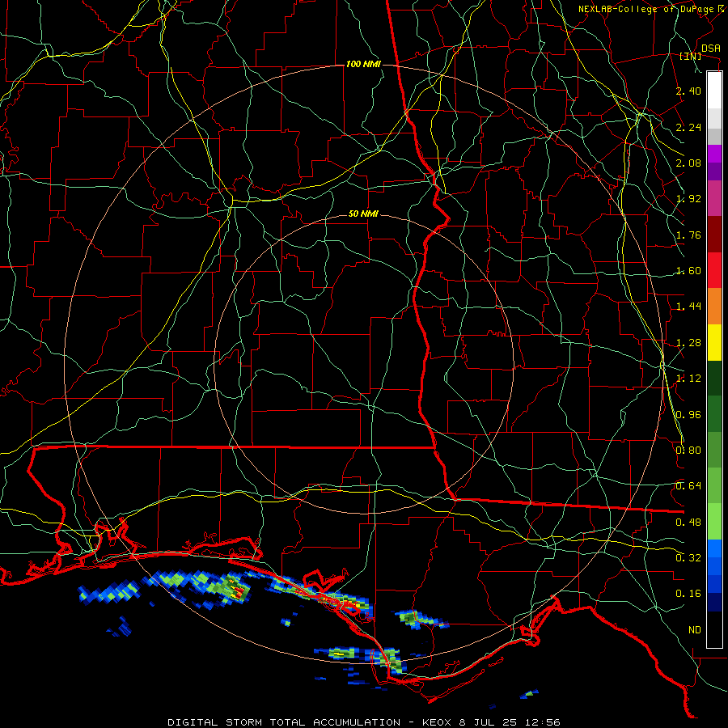Click the bright red swatch in the color scale
728x728 pixels.
click(714, 271)
